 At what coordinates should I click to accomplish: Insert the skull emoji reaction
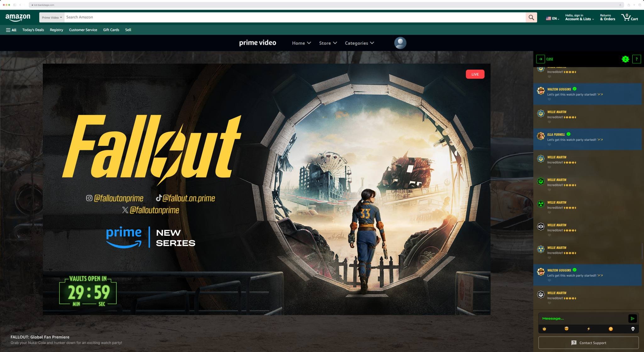coord(633,329)
